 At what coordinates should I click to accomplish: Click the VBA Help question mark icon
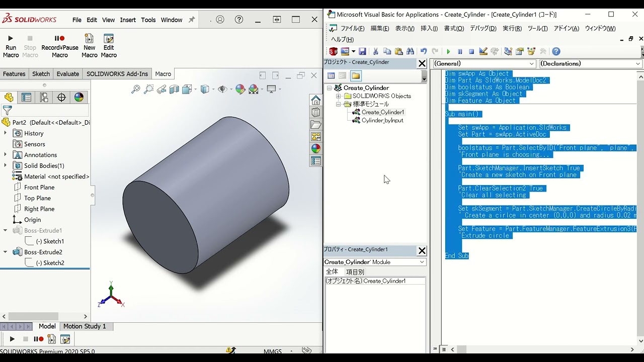coord(556,51)
